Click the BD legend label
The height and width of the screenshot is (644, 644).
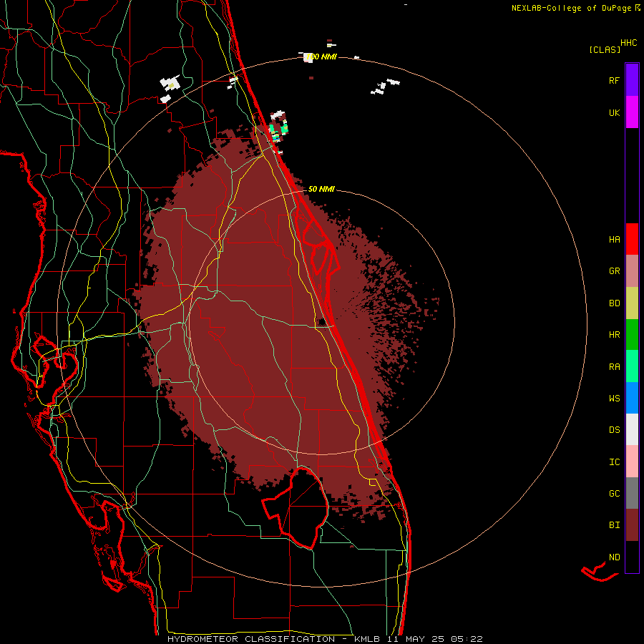point(614,303)
